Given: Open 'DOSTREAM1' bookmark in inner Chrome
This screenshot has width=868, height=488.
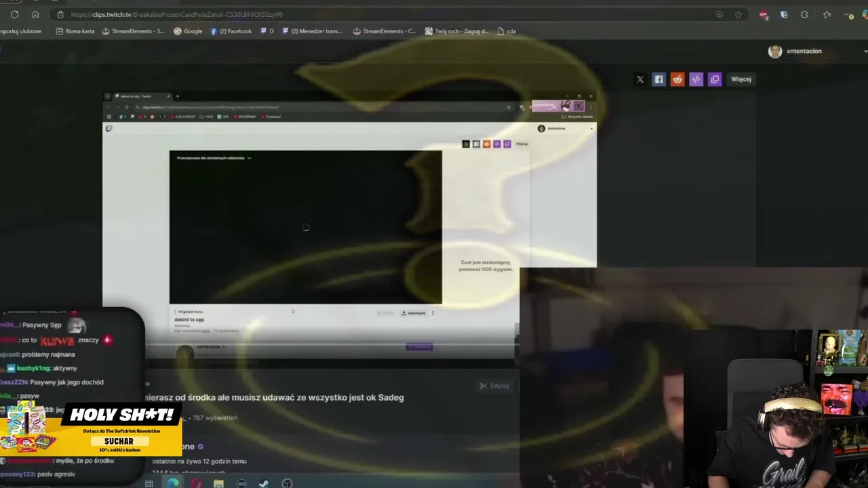Looking at the screenshot, I should tap(245, 117).
